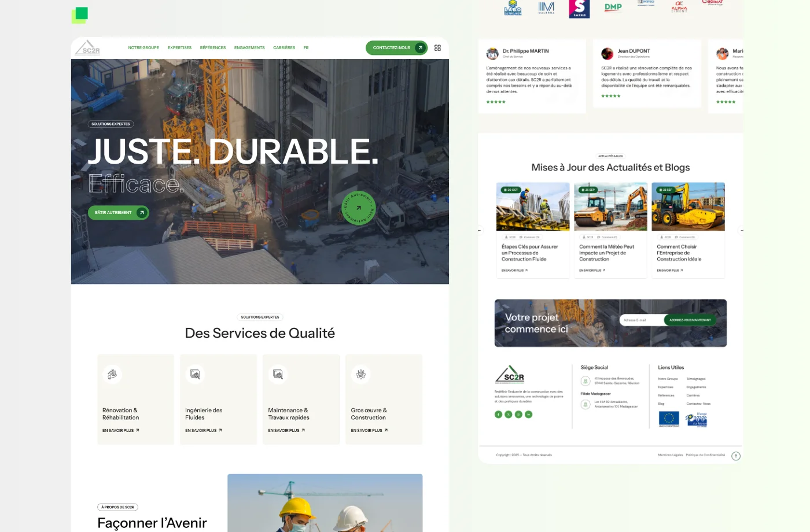Screen dimensions: 810x532
Task: Open the road roller blog post thumbnail
Action: coord(610,207)
